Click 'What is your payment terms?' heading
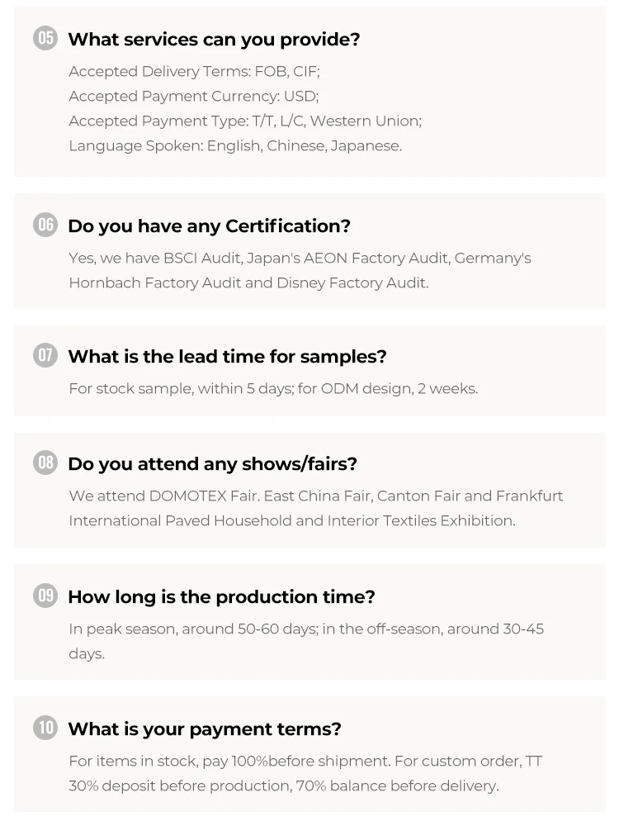 click(205, 729)
